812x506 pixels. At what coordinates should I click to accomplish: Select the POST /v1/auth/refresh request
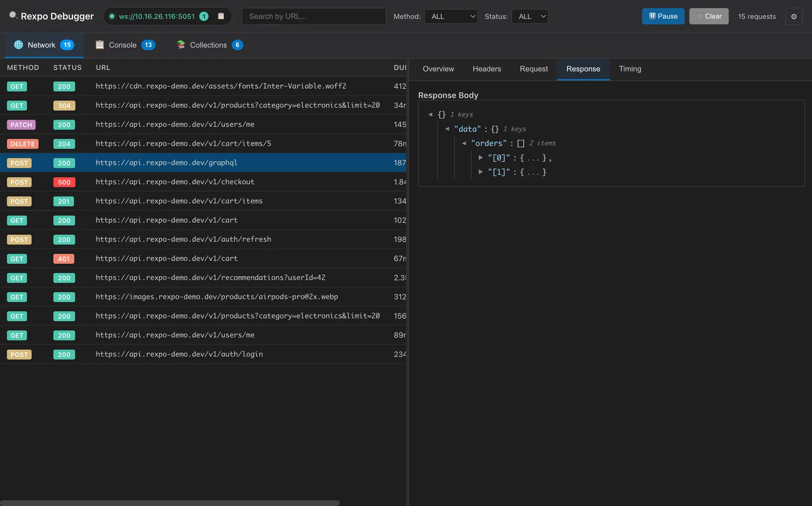203,239
